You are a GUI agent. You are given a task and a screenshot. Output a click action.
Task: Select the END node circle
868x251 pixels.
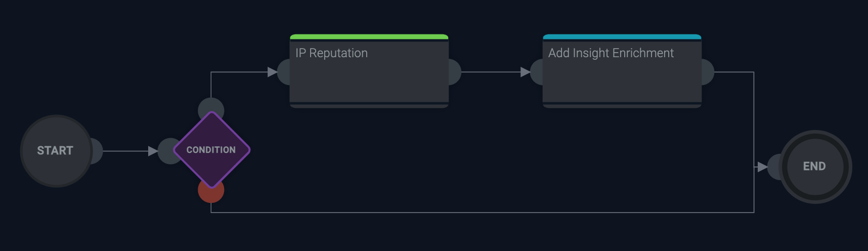pyautogui.click(x=815, y=166)
